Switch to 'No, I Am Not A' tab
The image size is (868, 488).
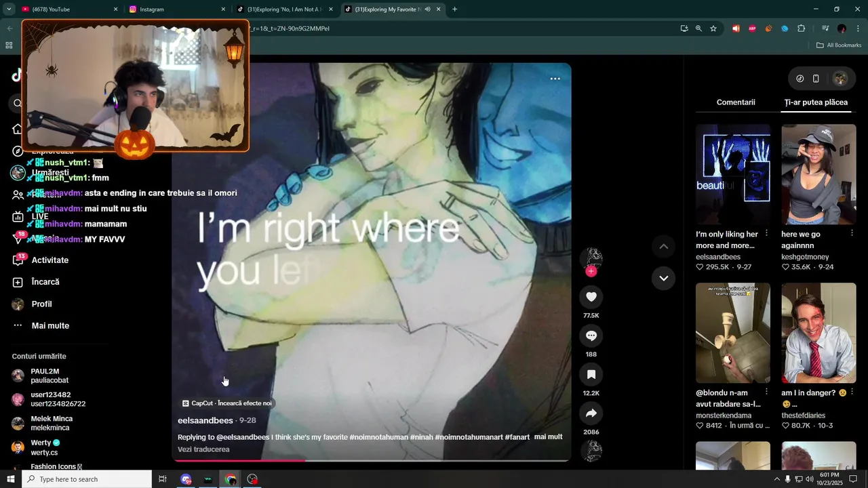tap(285, 9)
